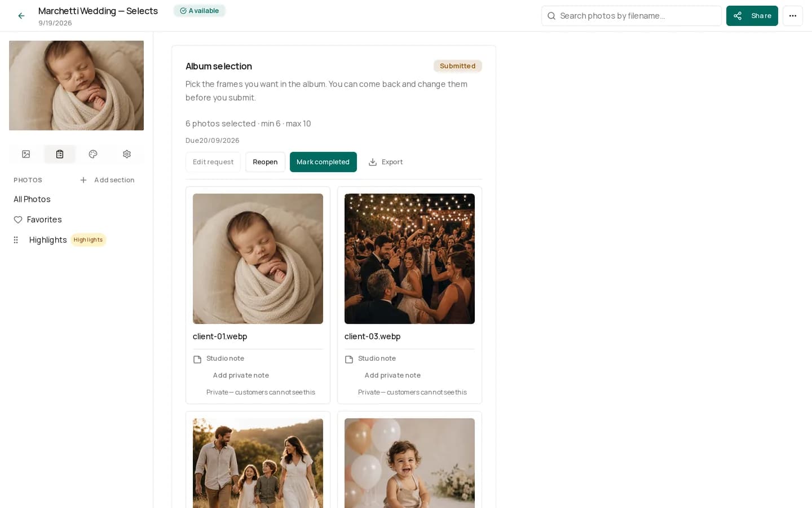
Task: Click the Share button
Action: [x=752, y=16]
